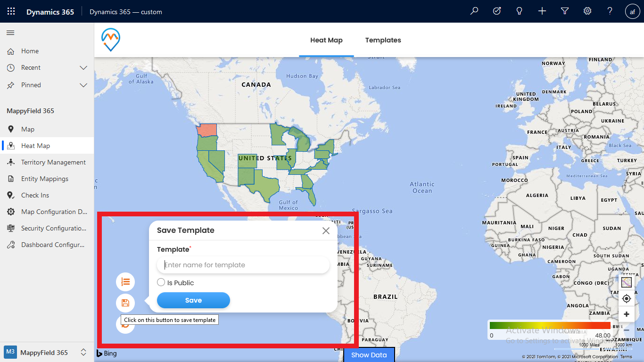This screenshot has width=644, height=362.
Task: Click the Save button in Save Template
Action: click(193, 300)
